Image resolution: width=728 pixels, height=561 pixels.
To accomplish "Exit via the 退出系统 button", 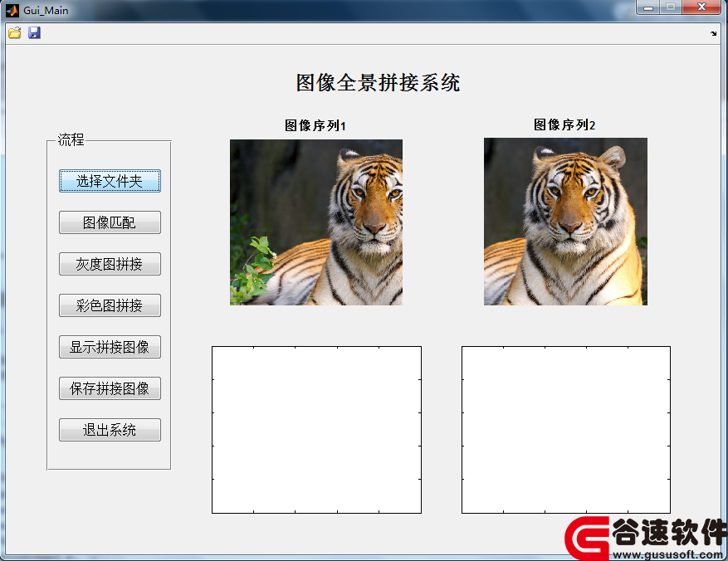I will [x=110, y=430].
